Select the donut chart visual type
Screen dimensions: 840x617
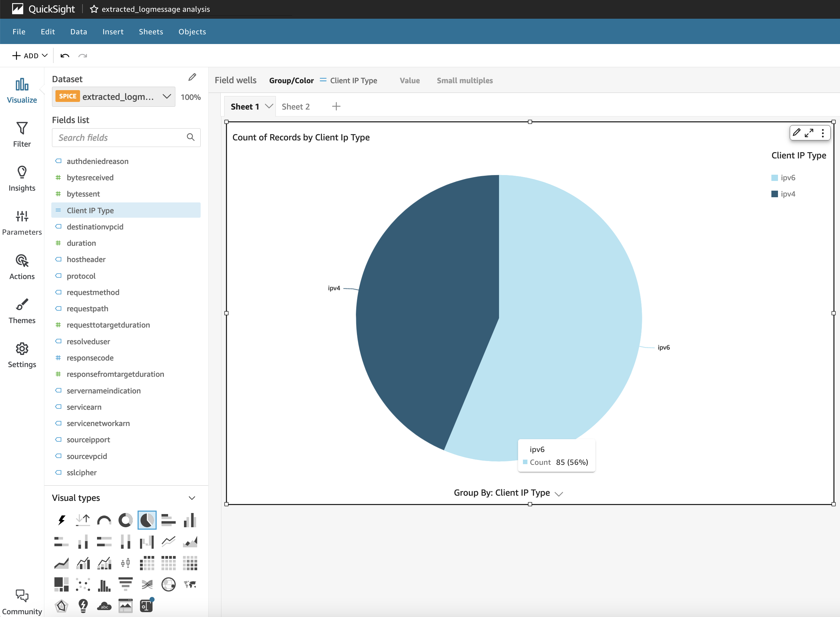click(x=125, y=520)
